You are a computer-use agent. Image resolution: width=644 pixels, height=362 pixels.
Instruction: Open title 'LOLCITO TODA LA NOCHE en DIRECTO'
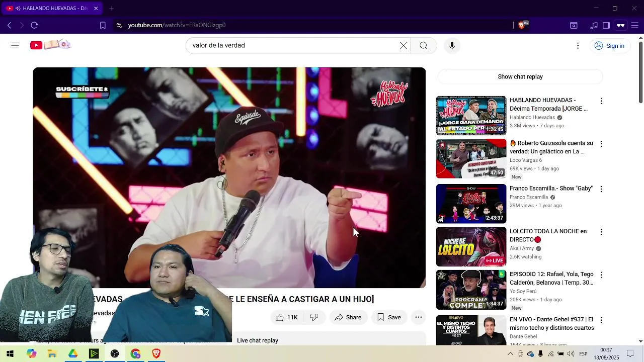pyautogui.click(x=548, y=235)
